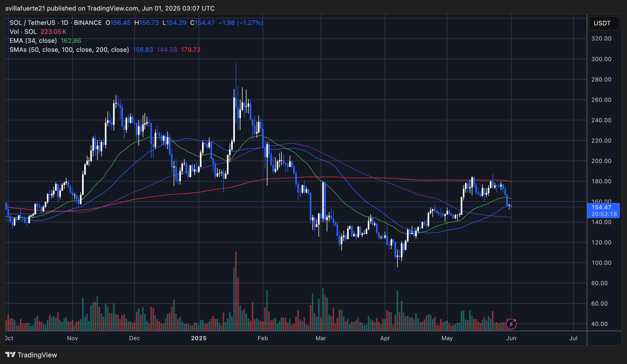Click the green EMA value 162.86
Screen dimensions: 627x364
tap(71, 41)
